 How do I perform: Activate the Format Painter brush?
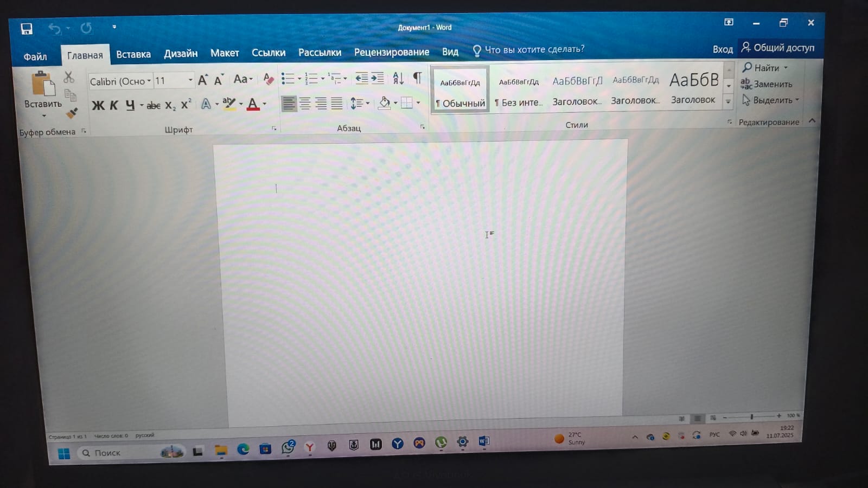pyautogui.click(x=72, y=113)
